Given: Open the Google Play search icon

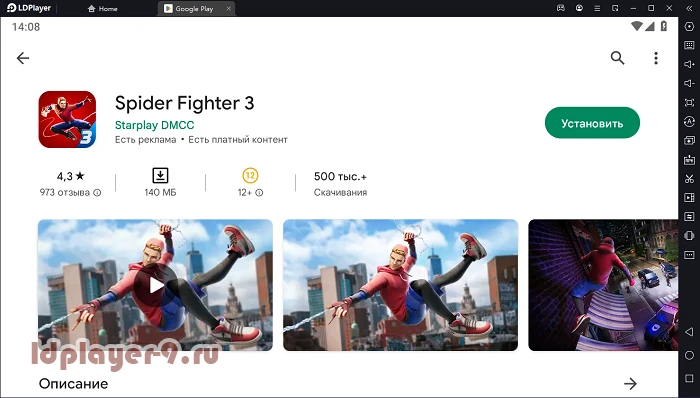Looking at the screenshot, I should click(617, 58).
